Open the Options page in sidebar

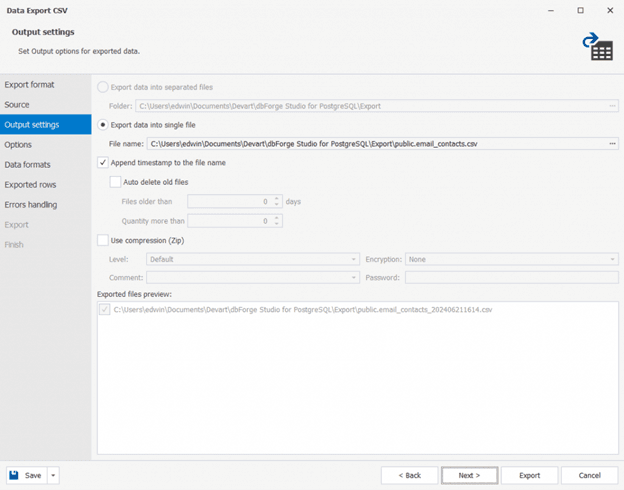tap(18, 145)
